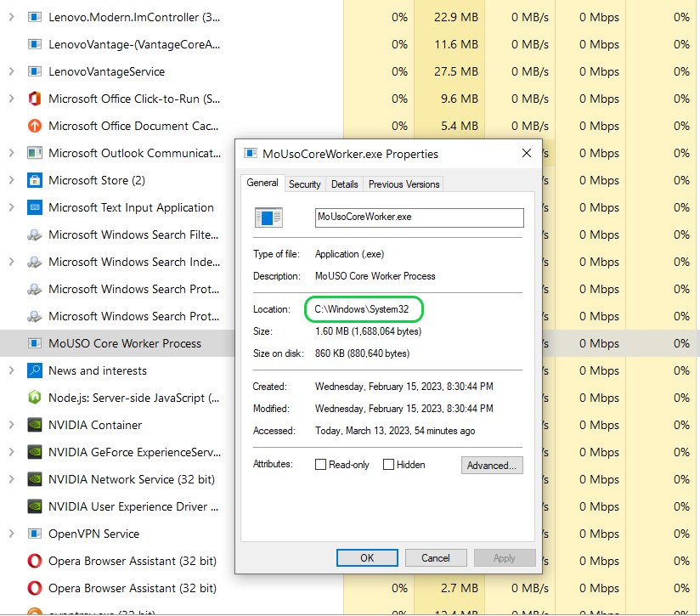Switch to the Previous Versions tab
The height and width of the screenshot is (616, 700).
pyautogui.click(x=404, y=184)
